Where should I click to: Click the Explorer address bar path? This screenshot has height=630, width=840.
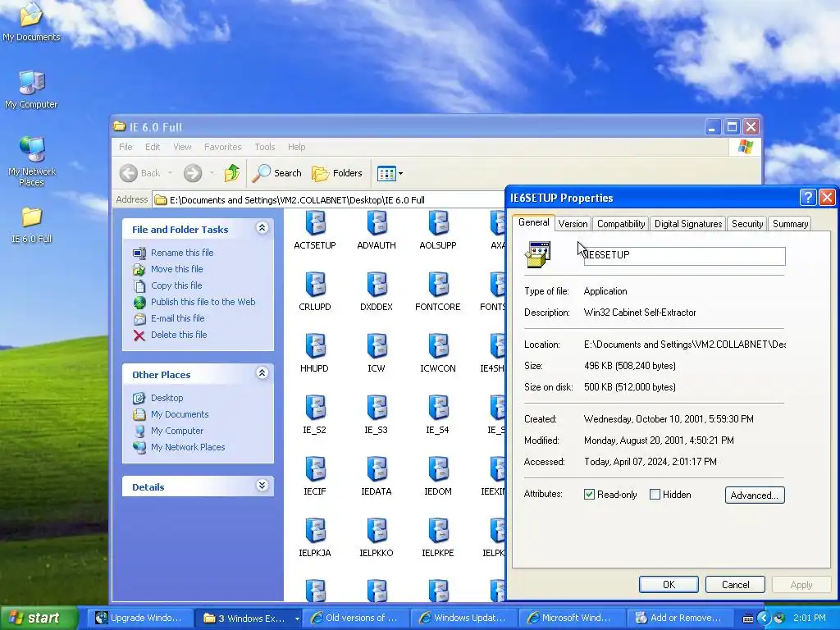(328, 200)
